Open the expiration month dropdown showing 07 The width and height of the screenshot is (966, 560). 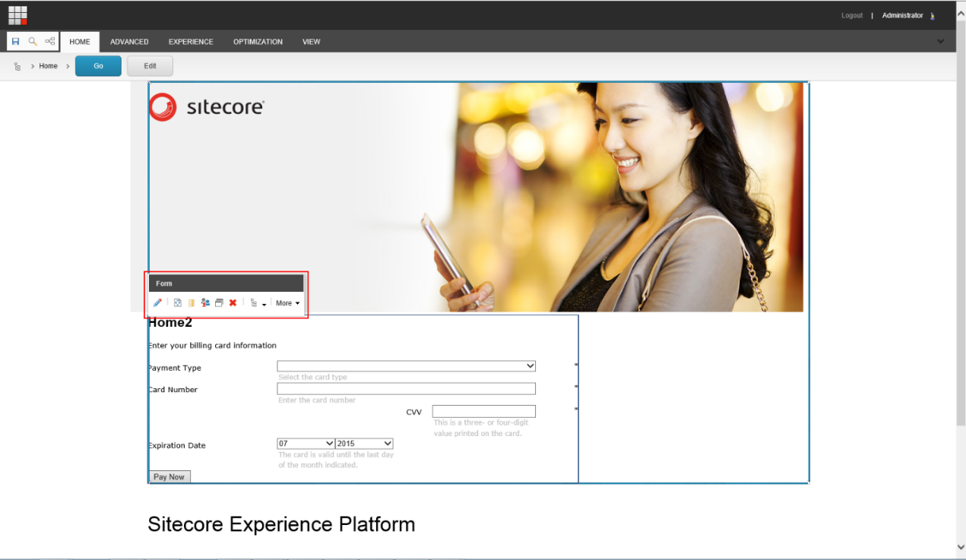(306, 444)
